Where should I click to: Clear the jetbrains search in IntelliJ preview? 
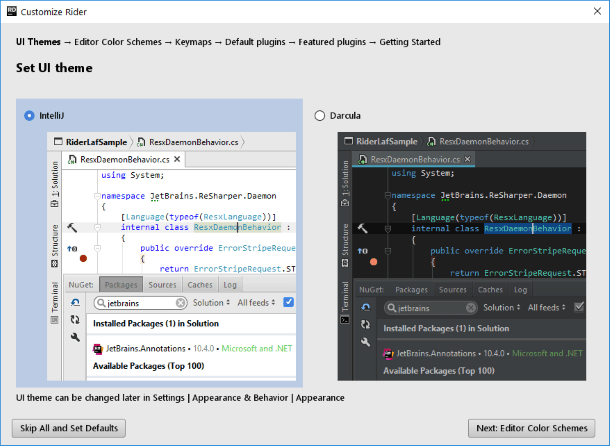[181, 302]
